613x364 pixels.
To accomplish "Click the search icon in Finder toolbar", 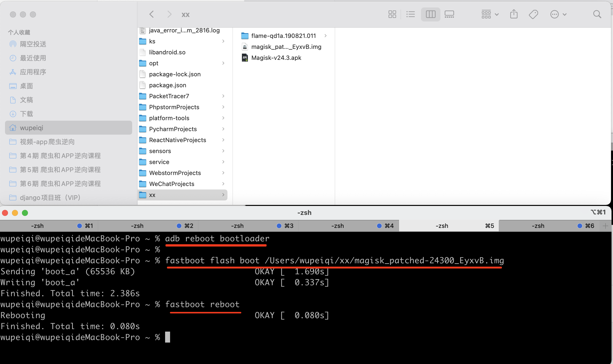I will click(597, 14).
